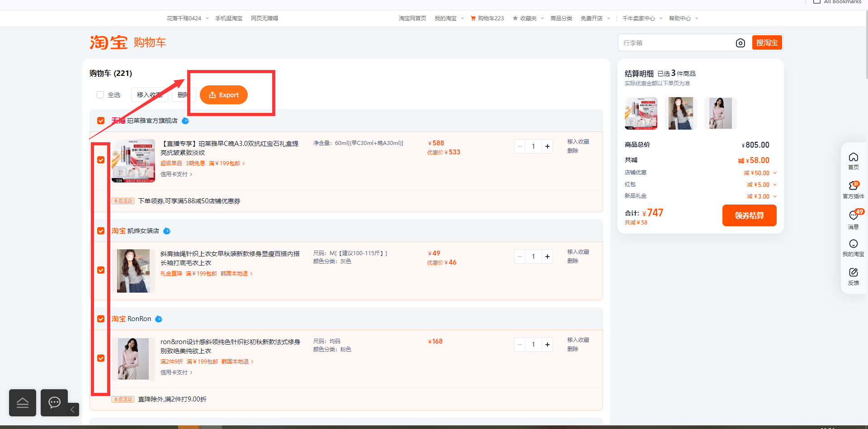
Task: Click the pink top thumbnail in 结算明细
Action: click(x=720, y=113)
